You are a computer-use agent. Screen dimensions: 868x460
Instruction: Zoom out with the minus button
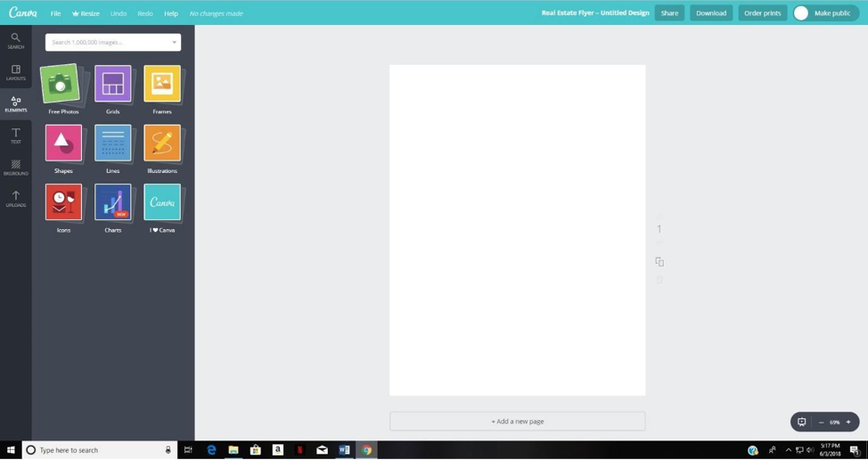pos(821,423)
